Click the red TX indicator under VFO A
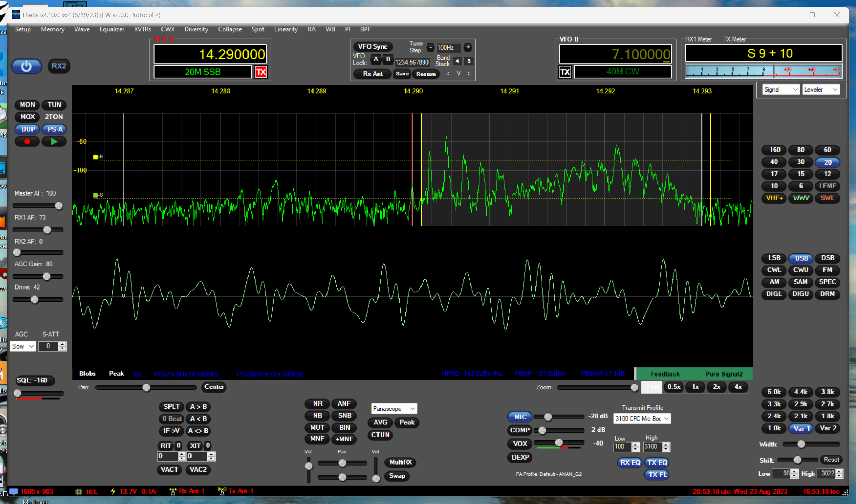856x504 pixels. point(261,72)
